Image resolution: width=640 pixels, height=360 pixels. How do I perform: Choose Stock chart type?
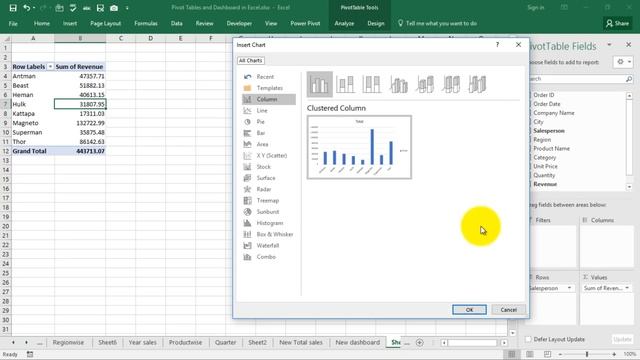point(269,167)
